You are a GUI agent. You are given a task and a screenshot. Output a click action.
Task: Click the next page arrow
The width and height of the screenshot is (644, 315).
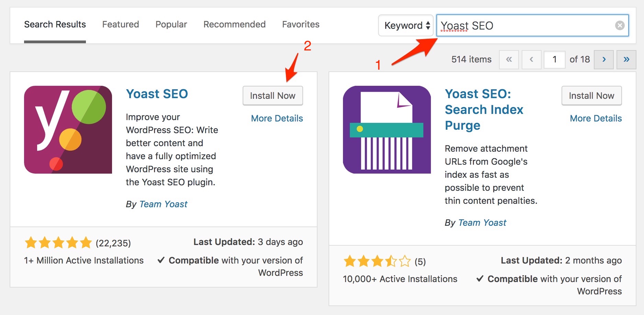(604, 59)
